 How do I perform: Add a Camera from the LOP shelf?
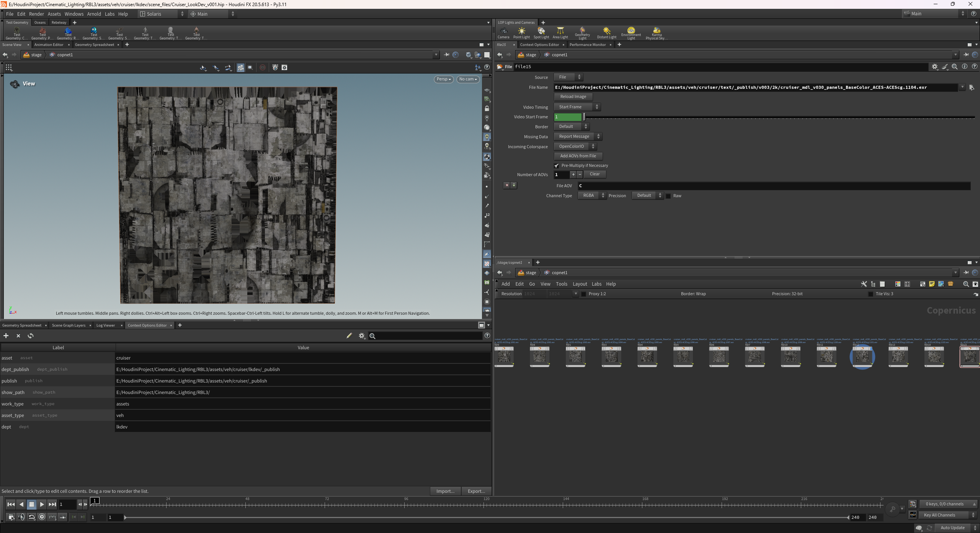pos(503,33)
